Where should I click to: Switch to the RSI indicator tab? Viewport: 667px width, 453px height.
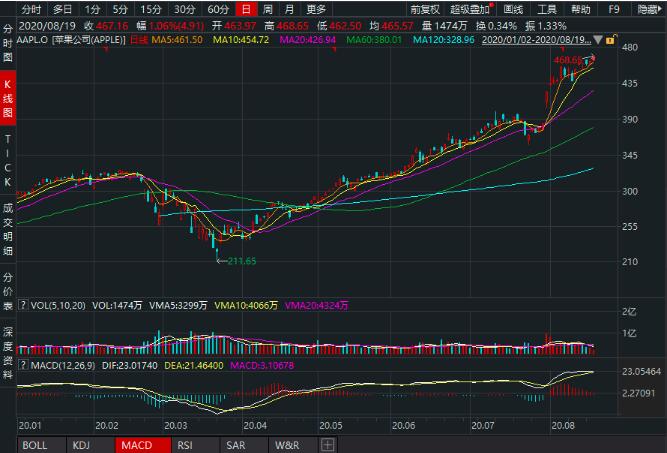[x=195, y=445]
